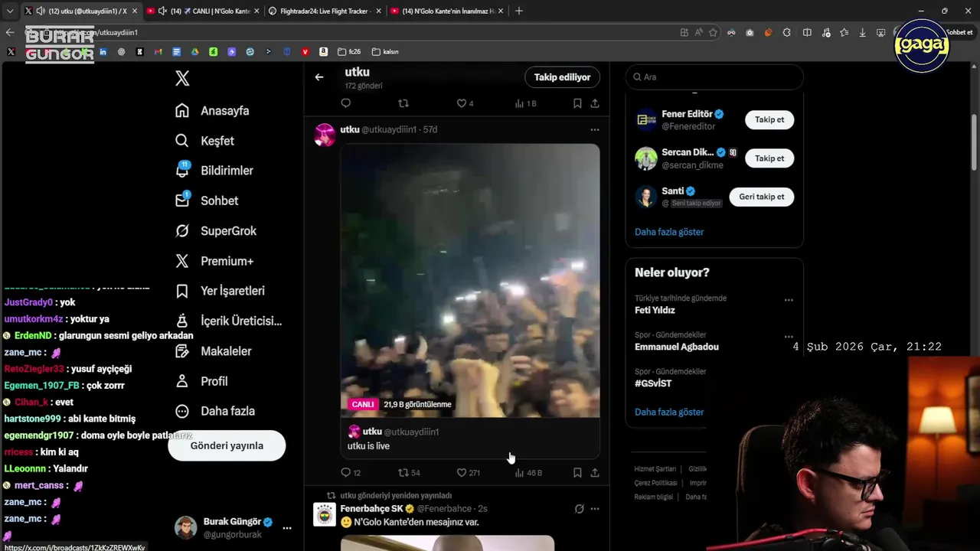Open more options on Fenerbahçe SK post

[595, 509]
